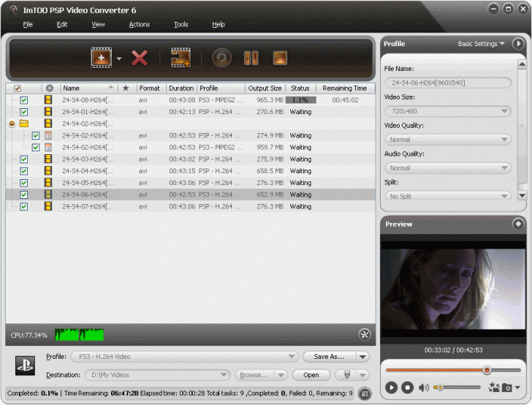This screenshot has width=532, height=405.
Task: Click film icon of 24-S4-08-H264 row
Action: point(48,100)
